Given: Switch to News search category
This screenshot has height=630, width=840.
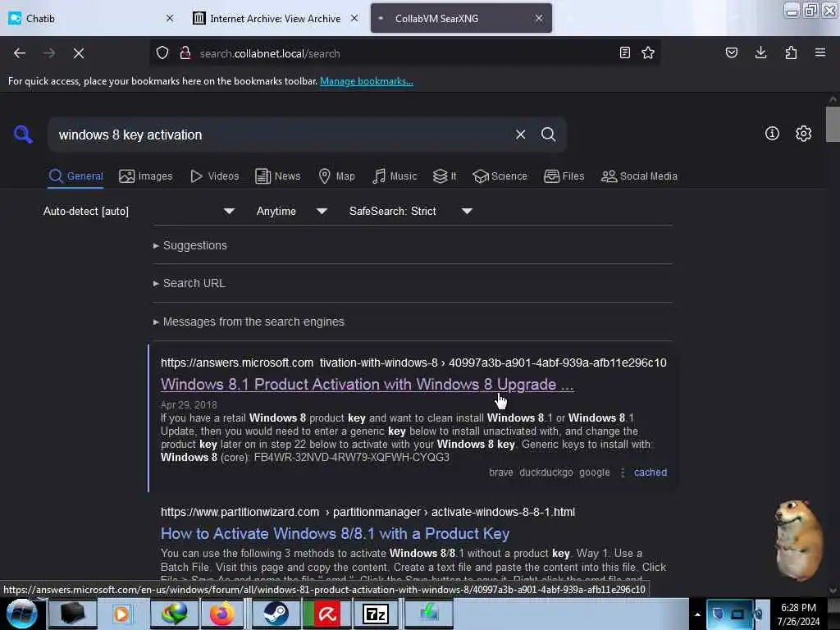Looking at the screenshot, I should (277, 176).
